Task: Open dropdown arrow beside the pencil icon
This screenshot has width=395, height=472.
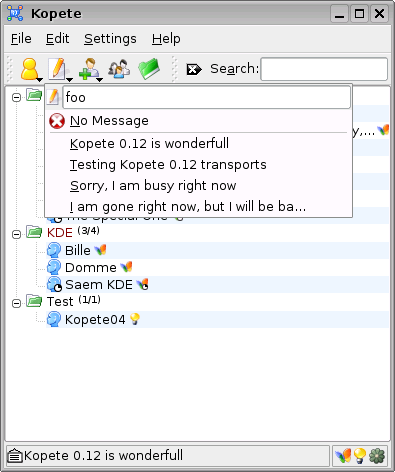Action: pyautogui.click(x=69, y=80)
